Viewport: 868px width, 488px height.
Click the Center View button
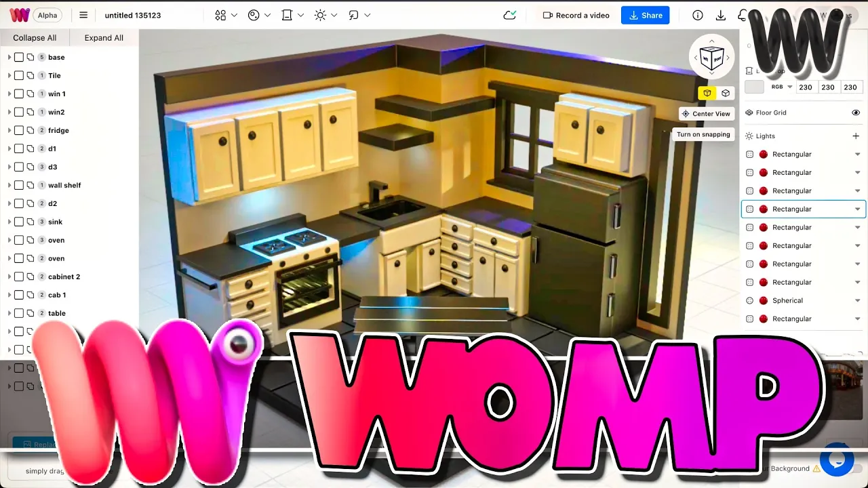pyautogui.click(x=706, y=114)
